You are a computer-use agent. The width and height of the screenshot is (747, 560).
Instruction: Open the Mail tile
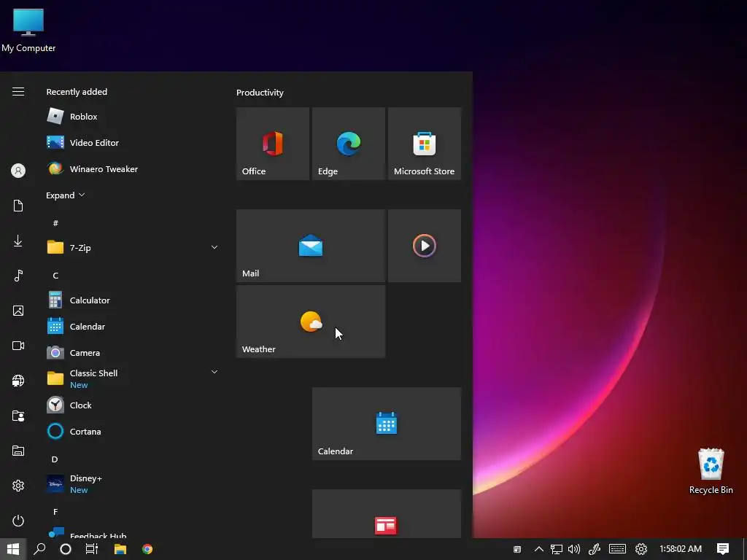pyautogui.click(x=311, y=246)
